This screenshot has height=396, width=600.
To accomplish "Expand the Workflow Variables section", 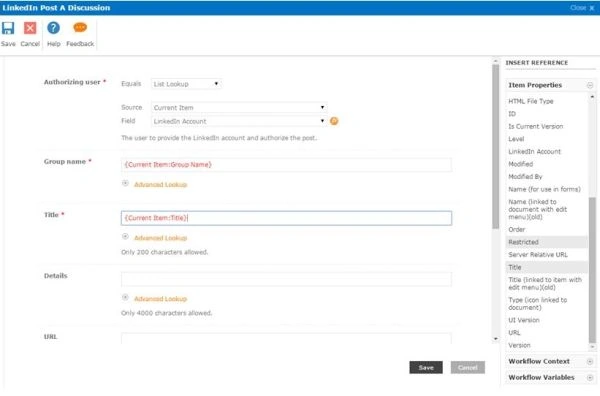I will [x=590, y=378].
